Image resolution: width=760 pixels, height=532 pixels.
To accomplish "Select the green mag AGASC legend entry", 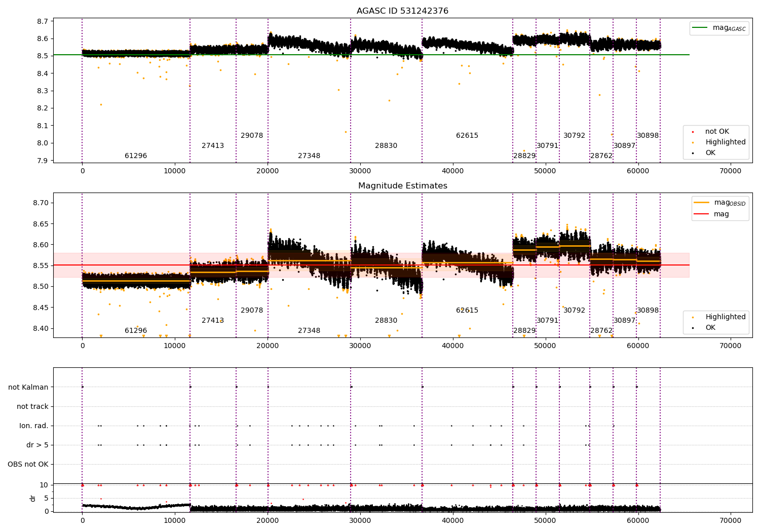I will coord(719,28).
